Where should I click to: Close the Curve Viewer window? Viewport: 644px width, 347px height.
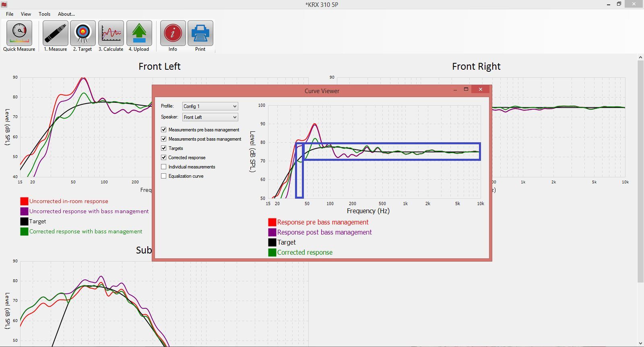(x=481, y=89)
